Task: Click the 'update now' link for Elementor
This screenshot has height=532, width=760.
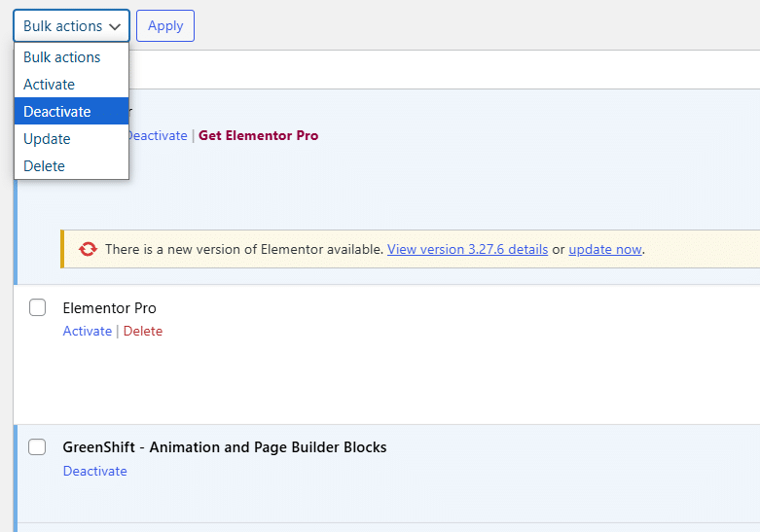Action: point(605,249)
